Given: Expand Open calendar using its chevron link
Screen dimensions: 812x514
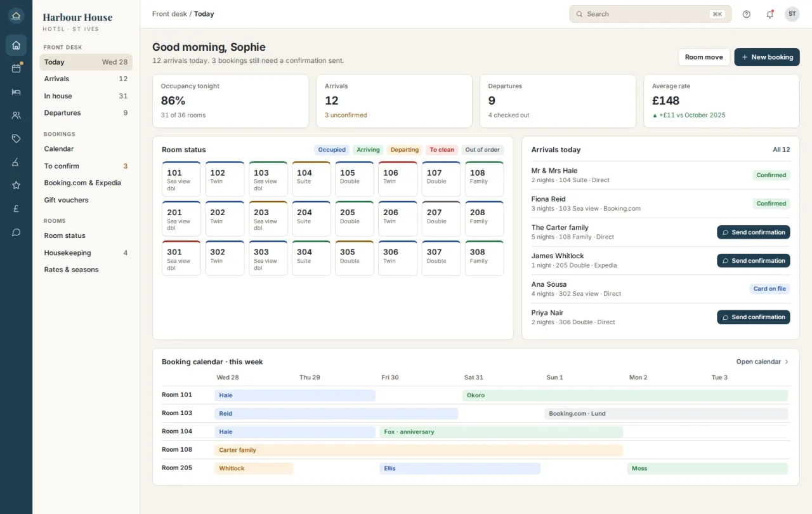Looking at the screenshot, I should click(x=763, y=362).
